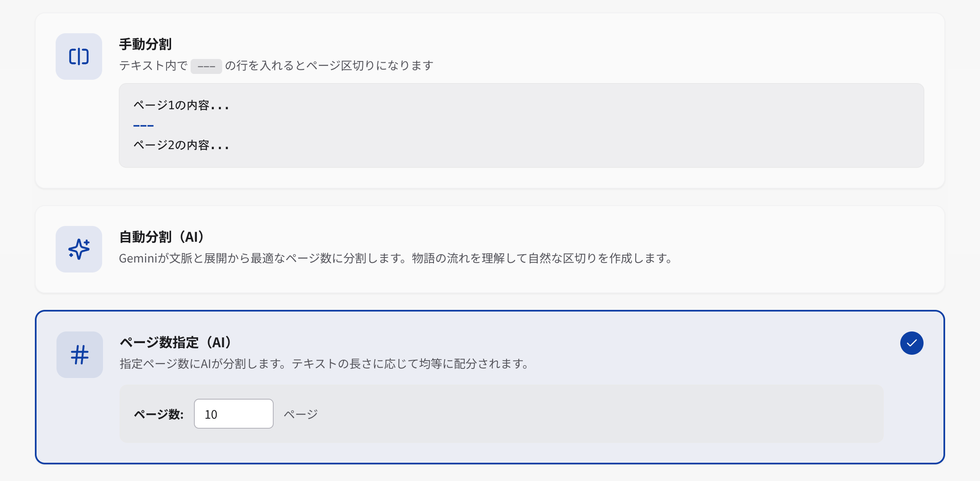Click the の行を入れるとページ区切りになります text
Screen dimensions: 980x481
[329, 66]
